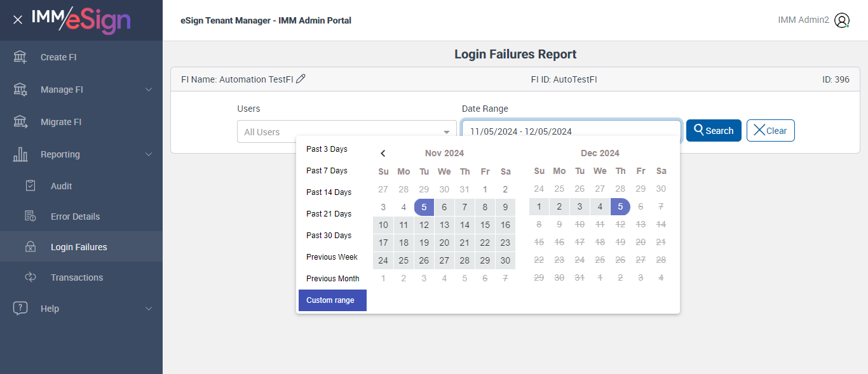Image resolution: width=868 pixels, height=374 pixels.
Task: Click the Date Range input field
Action: (571, 131)
